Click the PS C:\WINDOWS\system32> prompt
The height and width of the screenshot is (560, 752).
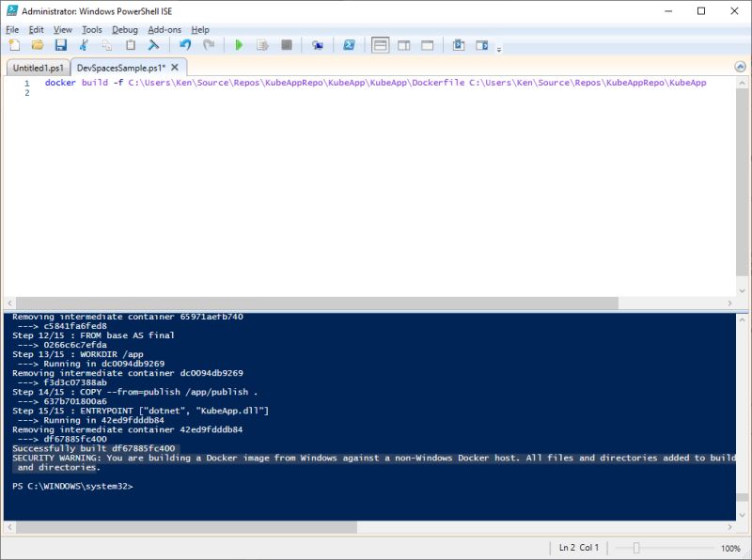[72, 486]
